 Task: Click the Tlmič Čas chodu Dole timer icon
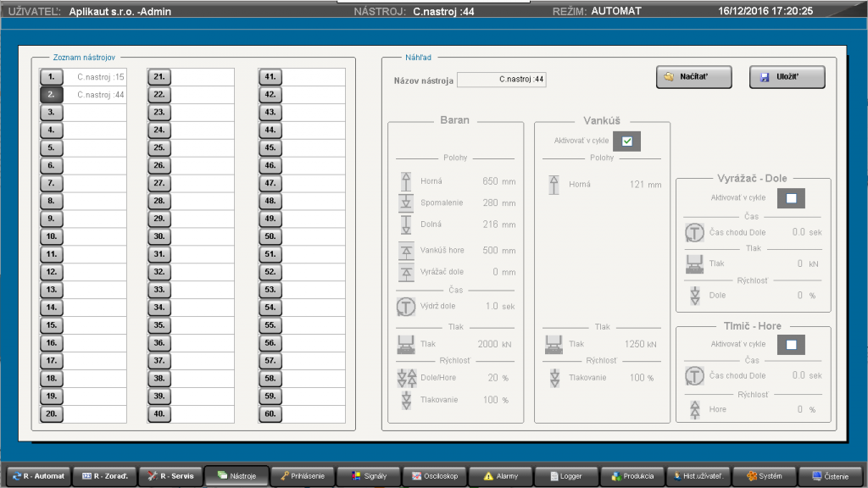click(694, 375)
